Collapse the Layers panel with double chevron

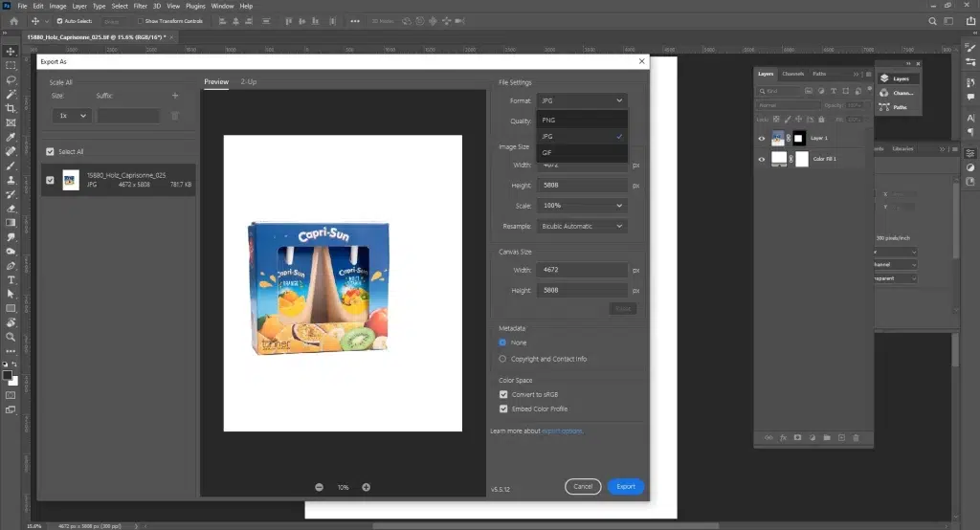[857, 75]
